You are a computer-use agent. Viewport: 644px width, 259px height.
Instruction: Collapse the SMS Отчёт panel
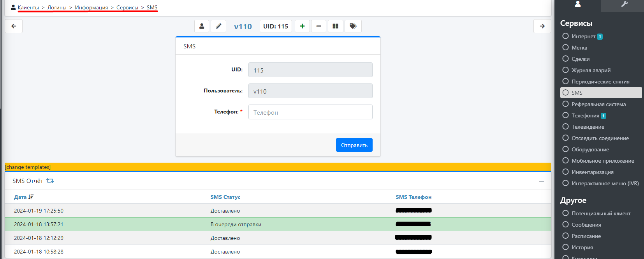pos(541,181)
